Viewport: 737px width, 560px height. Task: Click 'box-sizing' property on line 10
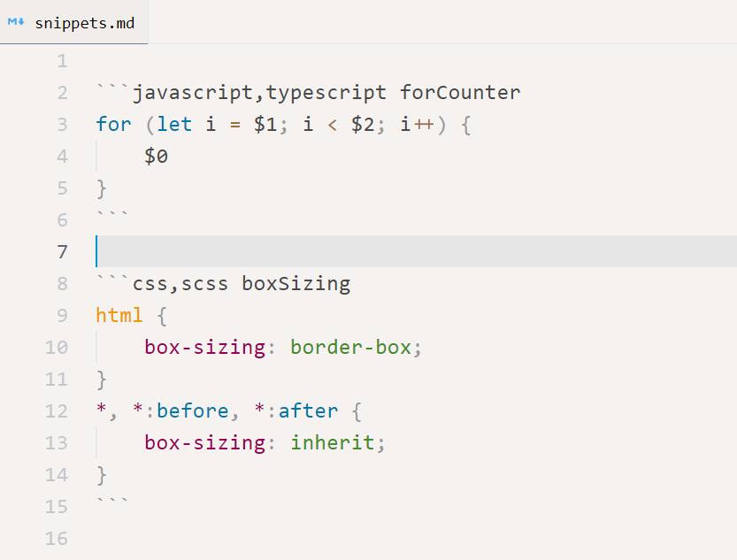pyautogui.click(x=205, y=348)
